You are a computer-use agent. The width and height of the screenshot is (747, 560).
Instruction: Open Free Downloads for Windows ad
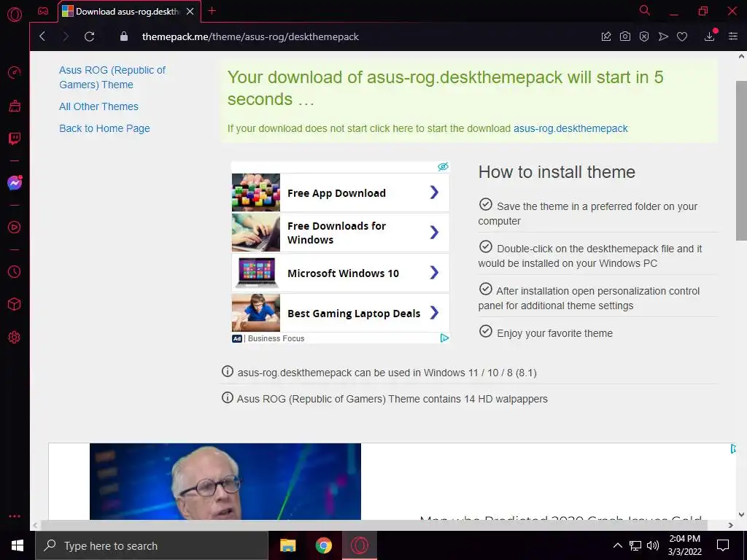tap(340, 233)
